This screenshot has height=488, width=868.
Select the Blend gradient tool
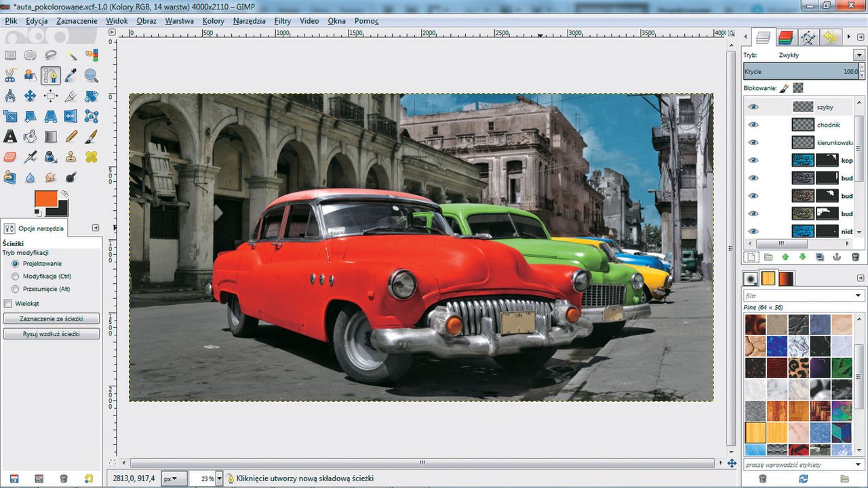pyautogui.click(x=51, y=136)
